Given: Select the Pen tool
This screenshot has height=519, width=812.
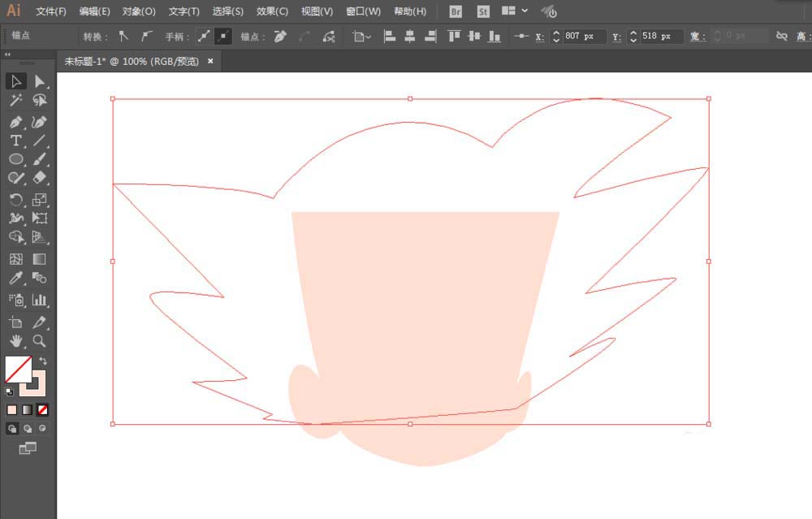Looking at the screenshot, I should [16, 123].
